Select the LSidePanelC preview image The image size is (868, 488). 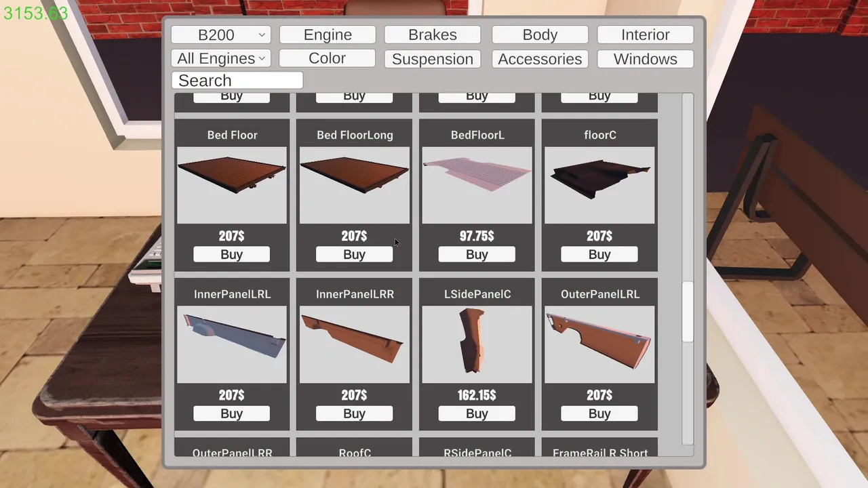[x=477, y=344]
